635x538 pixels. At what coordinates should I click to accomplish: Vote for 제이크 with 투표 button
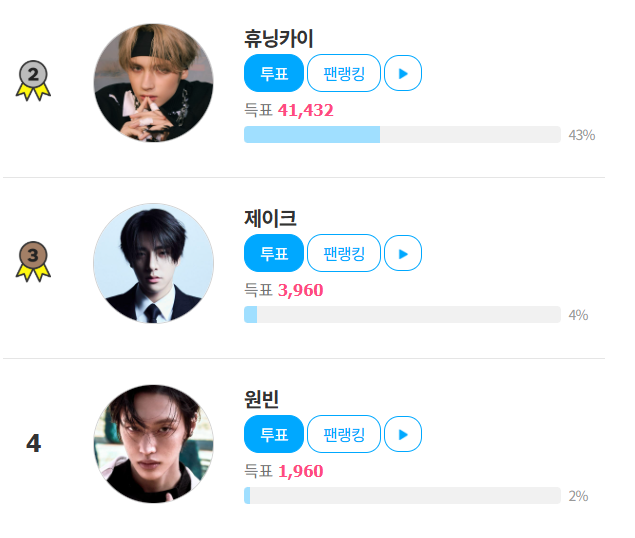coord(273,254)
